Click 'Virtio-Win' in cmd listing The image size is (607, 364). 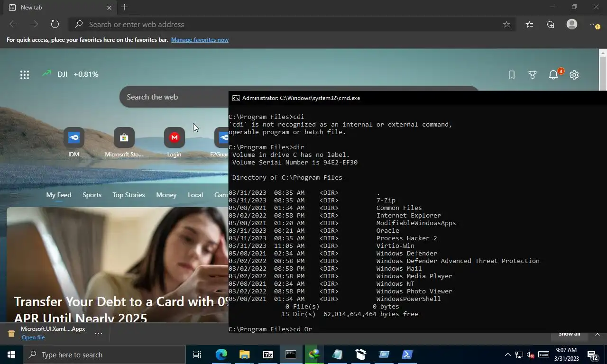tap(395, 246)
